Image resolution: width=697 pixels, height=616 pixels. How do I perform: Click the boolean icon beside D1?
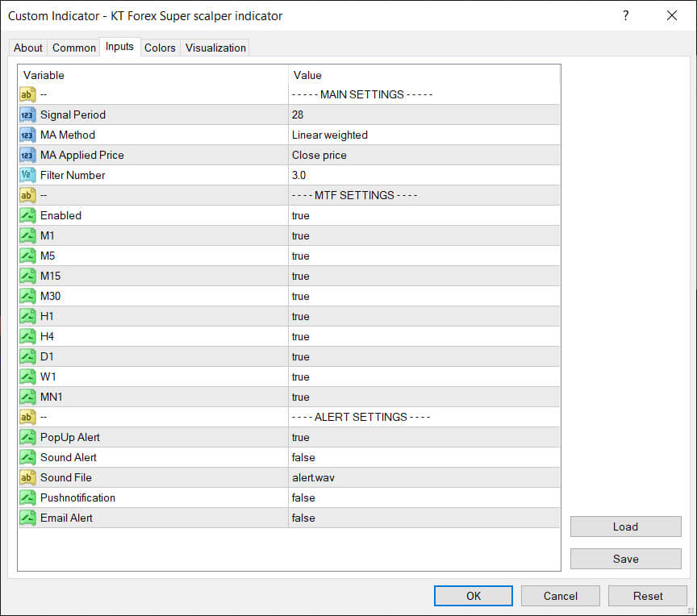pos(27,356)
